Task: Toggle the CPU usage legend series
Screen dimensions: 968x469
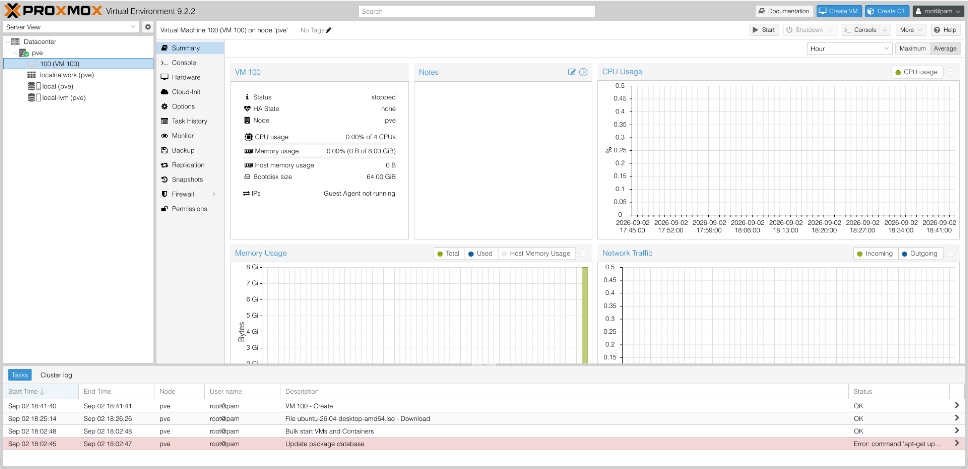Action: (917, 72)
